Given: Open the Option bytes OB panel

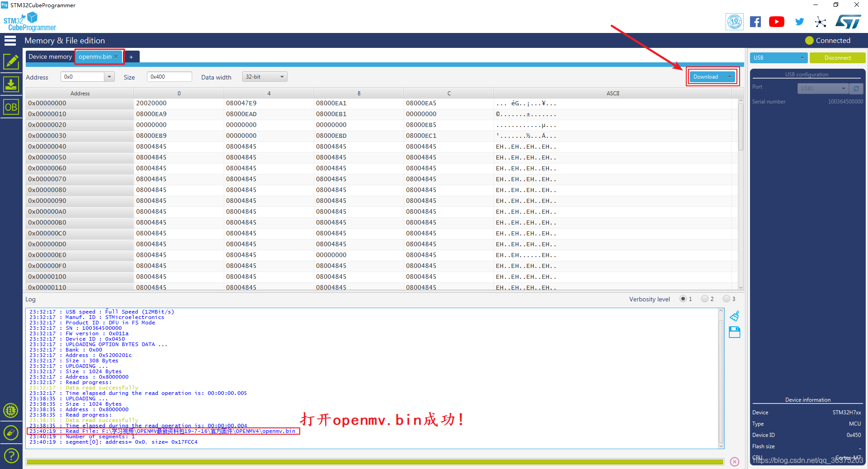Looking at the screenshot, I should (11, 107).
